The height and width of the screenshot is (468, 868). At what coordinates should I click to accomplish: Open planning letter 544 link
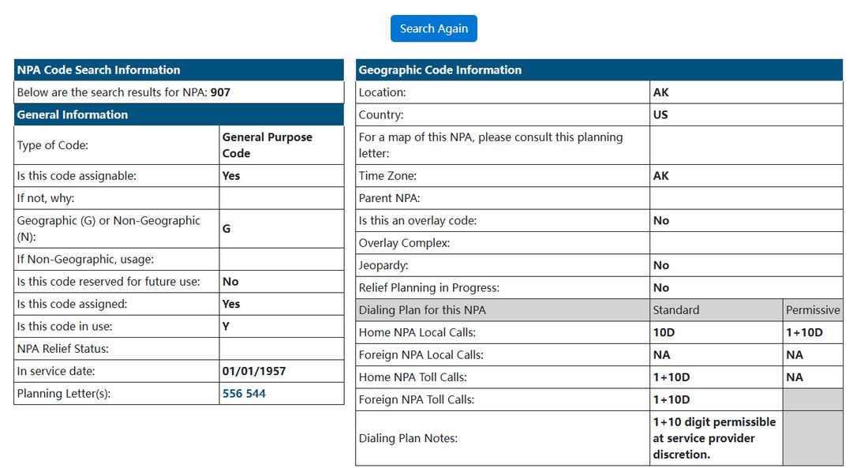[x=256, y=393]
